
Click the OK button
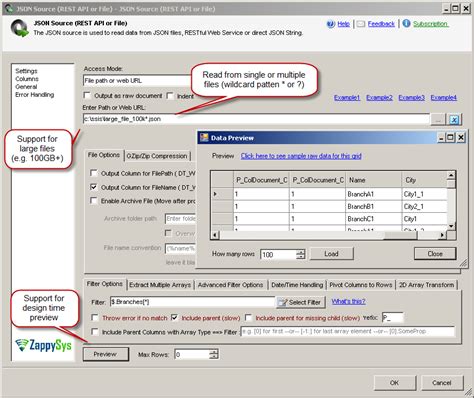(x=395, y=383)
